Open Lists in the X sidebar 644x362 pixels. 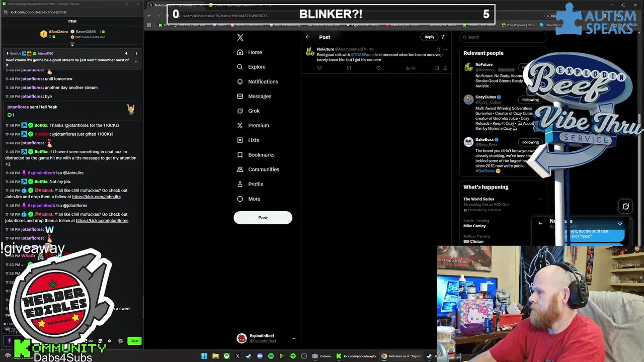click(x=248, y=140)
